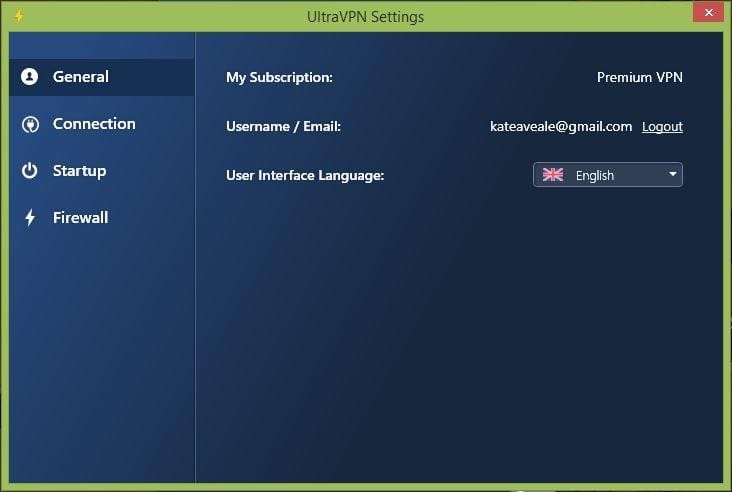732x492 pixels.
Task: Go to the Startup tab
Action: (102, 171)
